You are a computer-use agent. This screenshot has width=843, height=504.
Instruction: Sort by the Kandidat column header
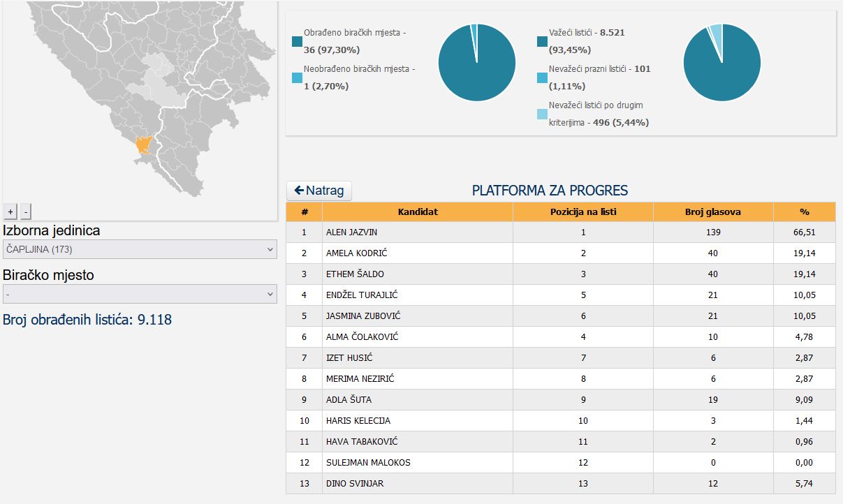[418, 212]
